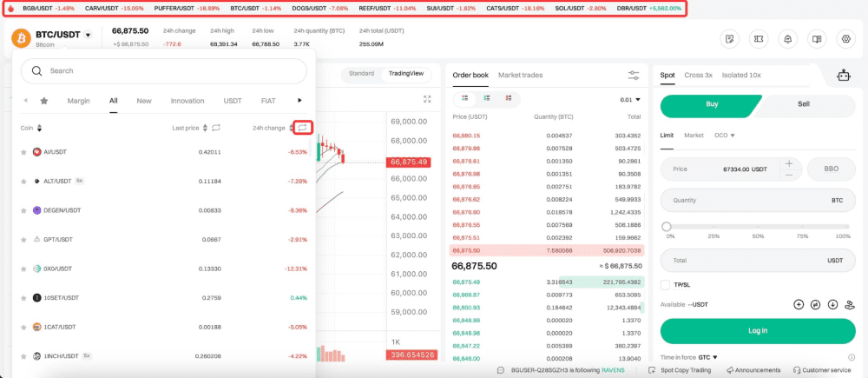Click the settings gear icon in header

[845, 39]
